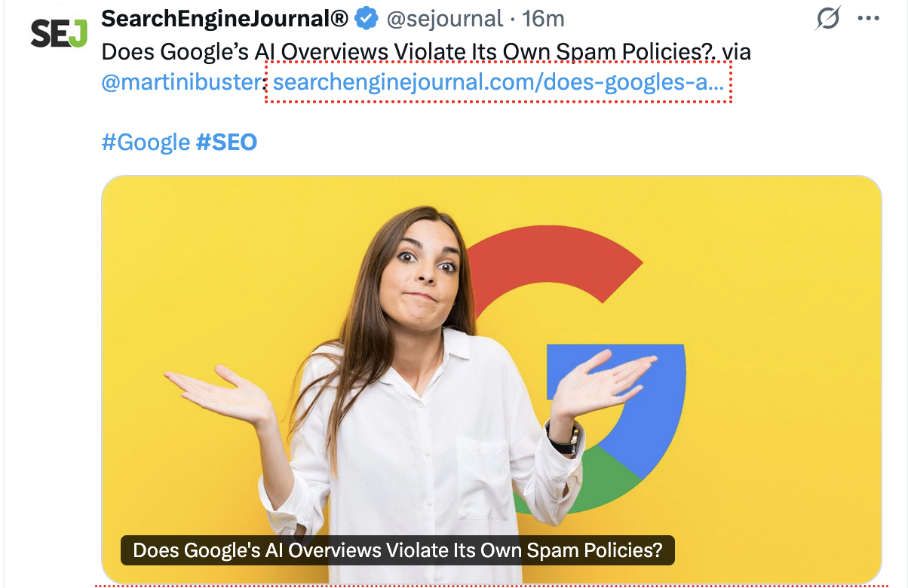Click the black caption bar on the image
Image resolution: width=908 pixels, height=588 pixels.
398,550
